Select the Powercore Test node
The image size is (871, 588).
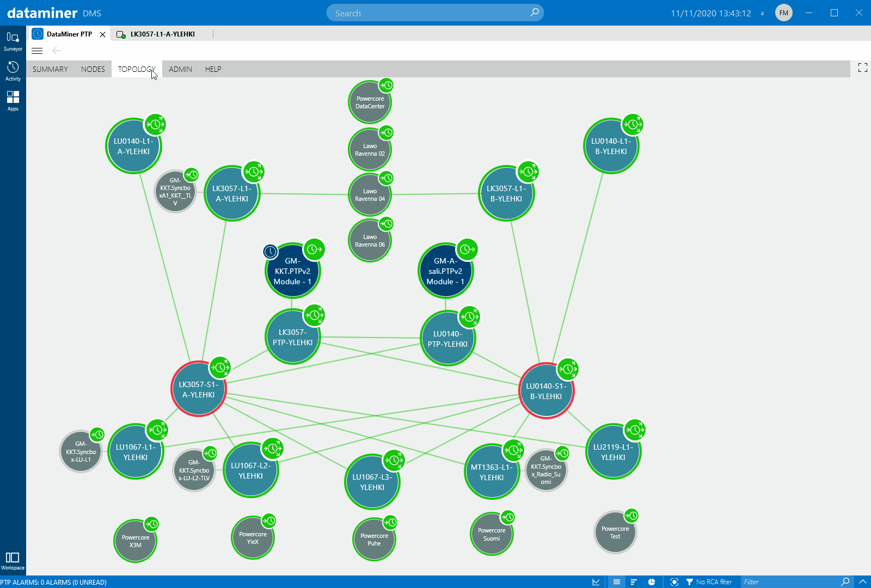click(x=615, y=532)
